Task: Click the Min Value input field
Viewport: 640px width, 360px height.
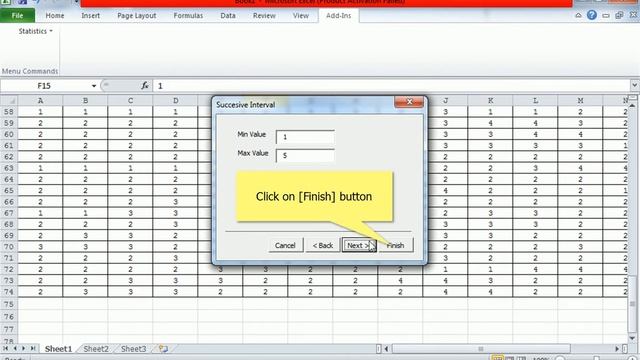Action: (305, 137)
